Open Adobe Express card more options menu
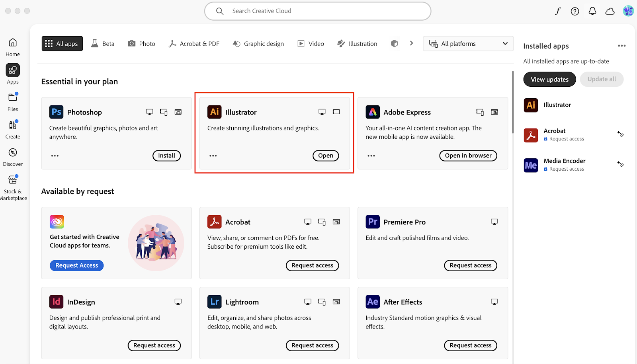 click(371, 156)
